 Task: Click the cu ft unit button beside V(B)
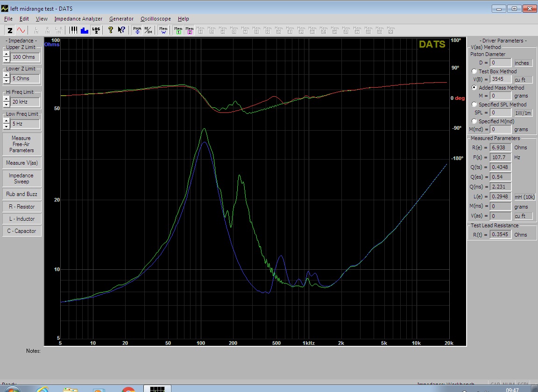[x=523, y=79]
